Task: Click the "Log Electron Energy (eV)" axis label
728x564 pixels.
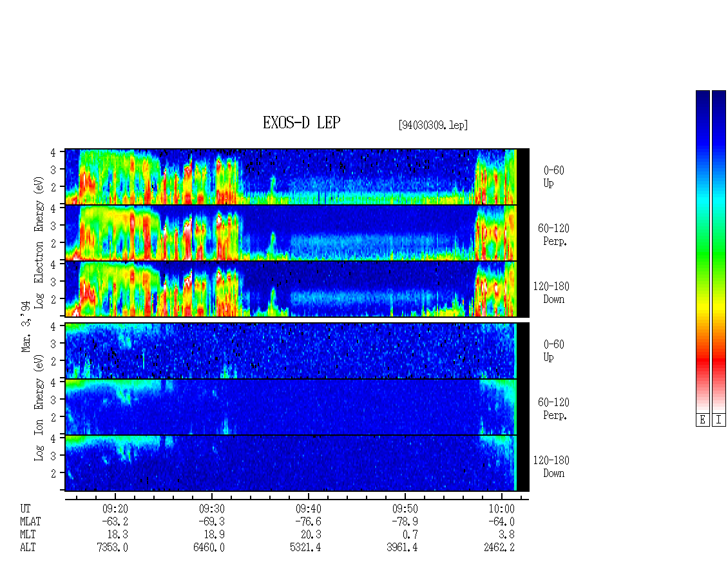Action: tap(39, 242)
